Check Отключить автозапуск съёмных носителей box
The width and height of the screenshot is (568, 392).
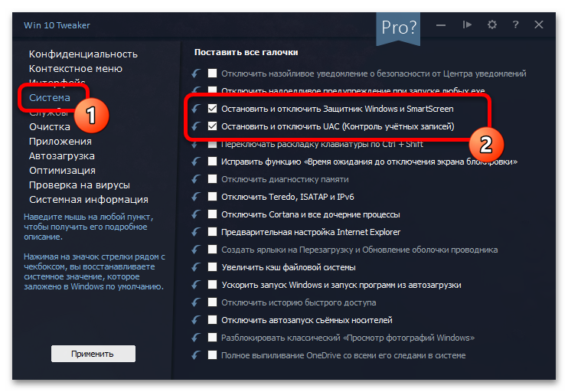click(212, 319)
